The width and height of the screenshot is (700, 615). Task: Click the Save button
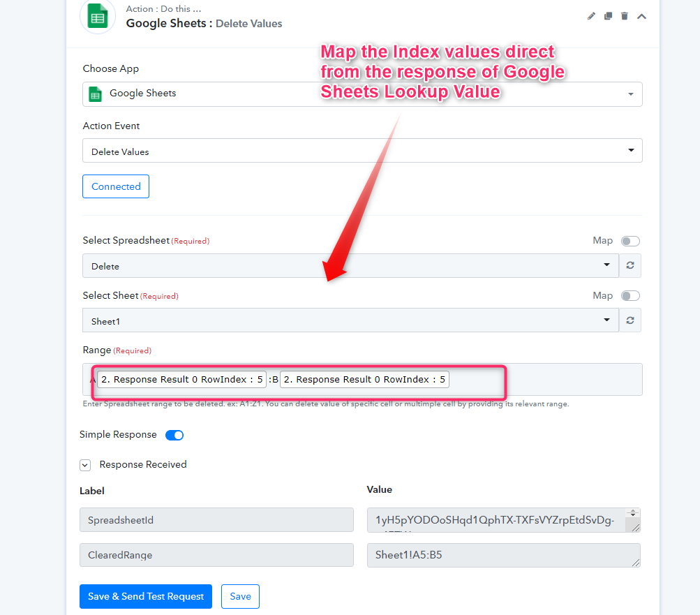click(x=240, y=596)
